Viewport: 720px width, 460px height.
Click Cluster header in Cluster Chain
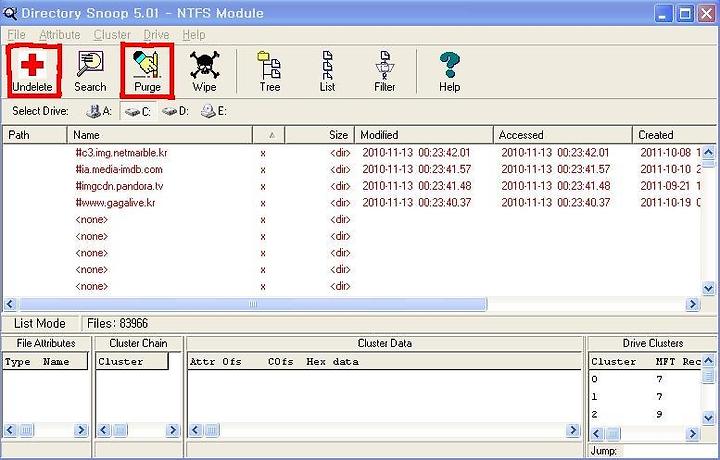tap(132, 362)
